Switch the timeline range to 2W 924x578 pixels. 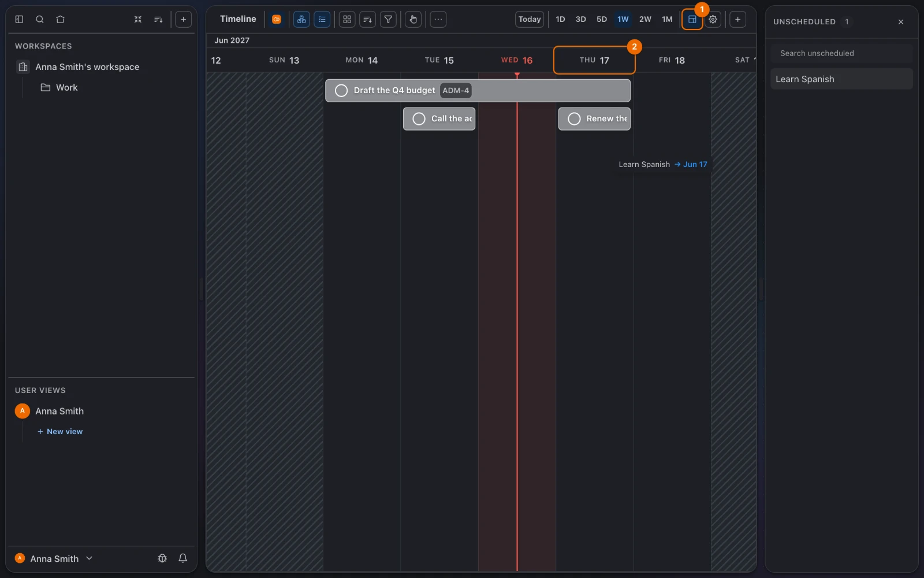(x=645, y=19)
